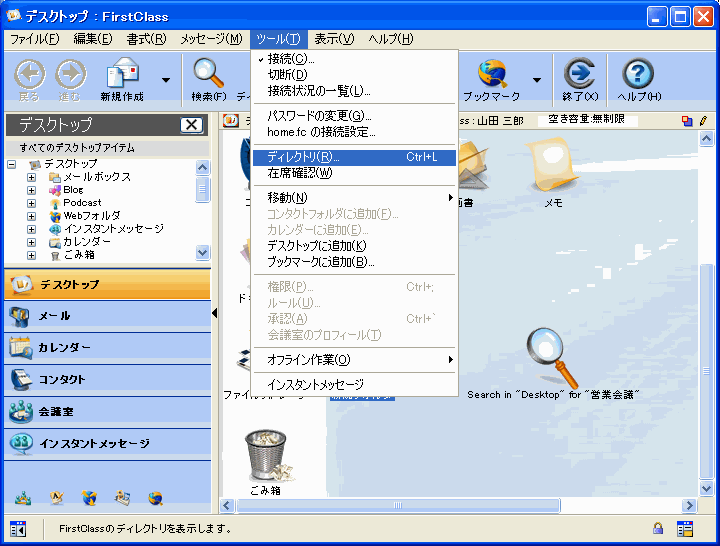720x546 pixels.
Task: Expand the メールボックス tree node
Action: (32, 177)
